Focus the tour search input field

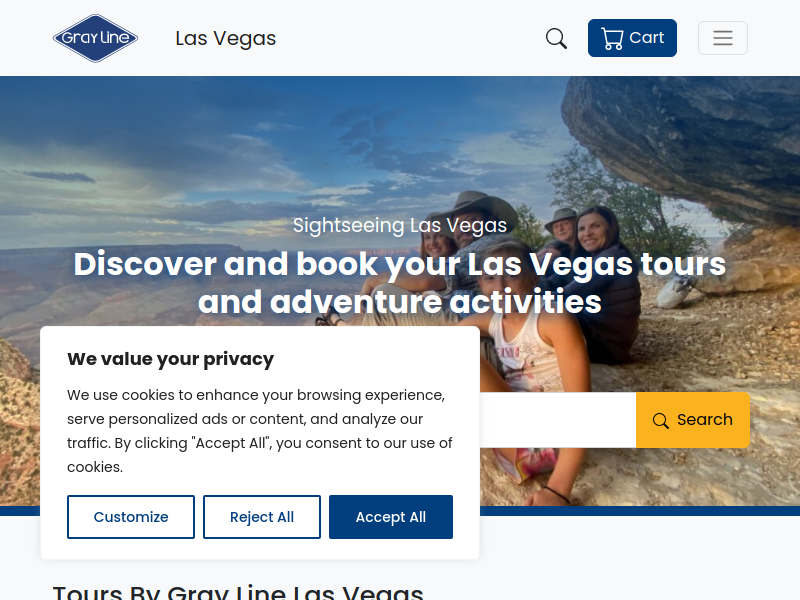click(x=558, y=420)
